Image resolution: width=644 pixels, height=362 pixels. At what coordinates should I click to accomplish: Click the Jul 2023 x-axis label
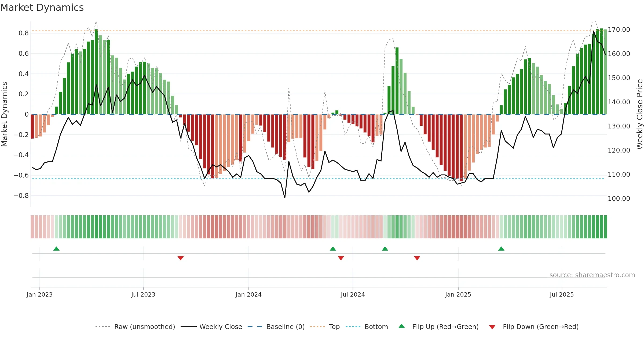143,294
